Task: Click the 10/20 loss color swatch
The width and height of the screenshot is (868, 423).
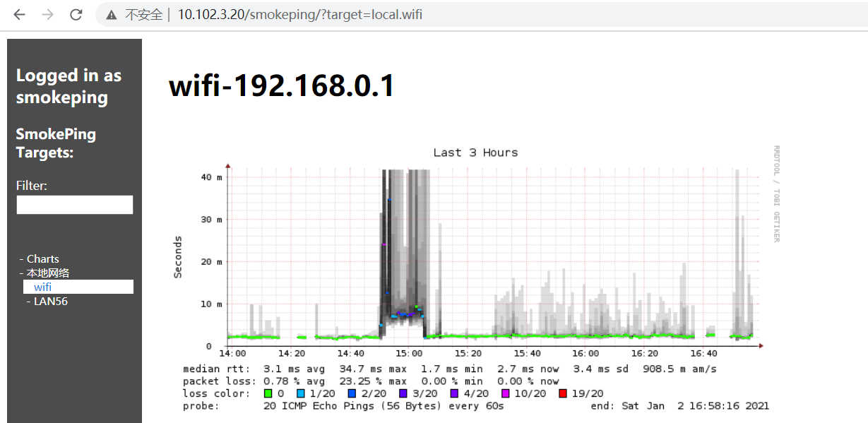Action: 505,393
